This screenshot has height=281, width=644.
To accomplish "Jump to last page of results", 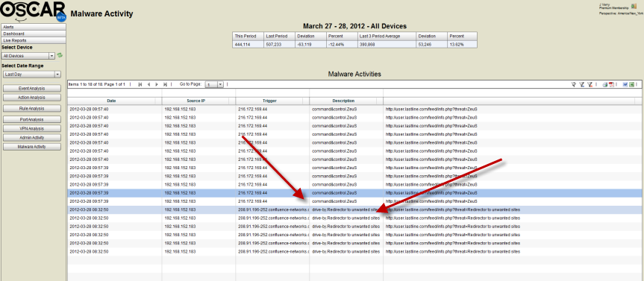I will [x=165, y=84].
